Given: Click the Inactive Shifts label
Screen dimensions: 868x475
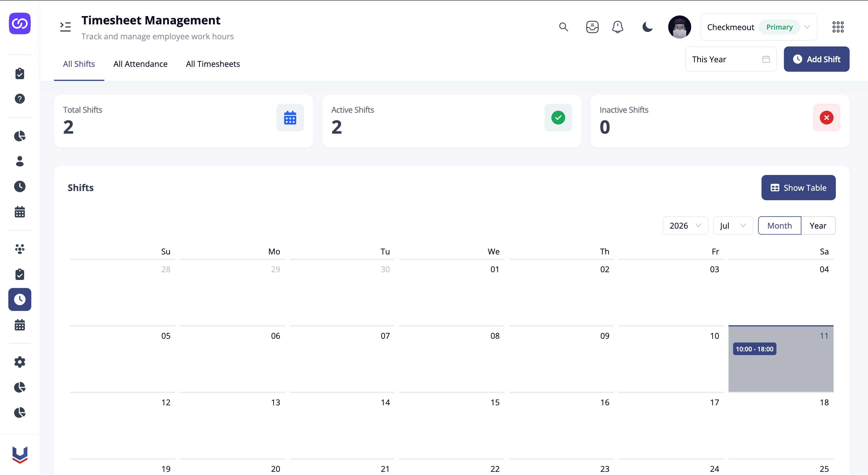Looking at the screenshot, I should tap(624, 110).
